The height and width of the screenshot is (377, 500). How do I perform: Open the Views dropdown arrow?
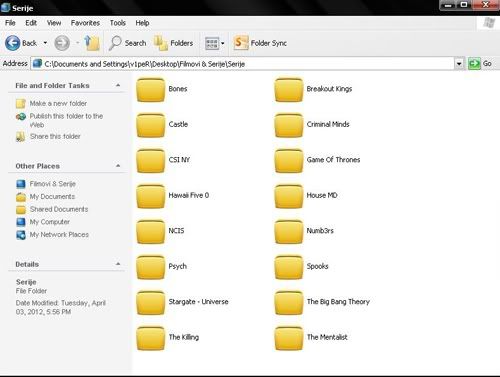(x=223, y=43)
